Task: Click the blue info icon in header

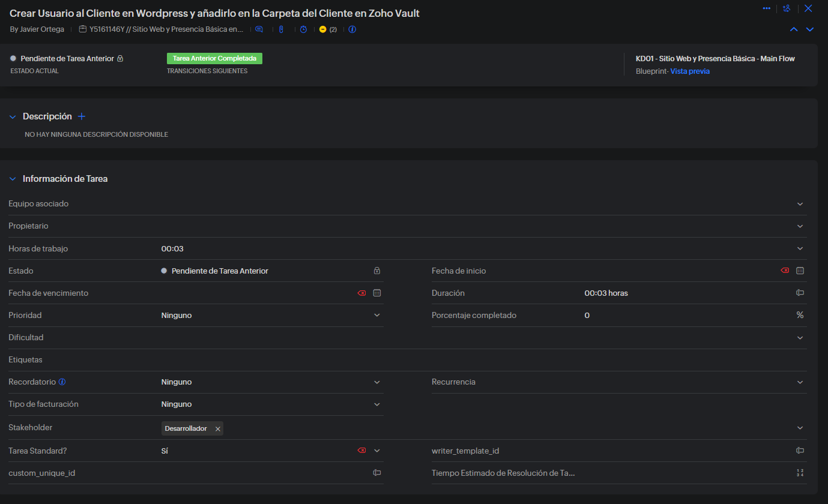Action: (352, 29)
